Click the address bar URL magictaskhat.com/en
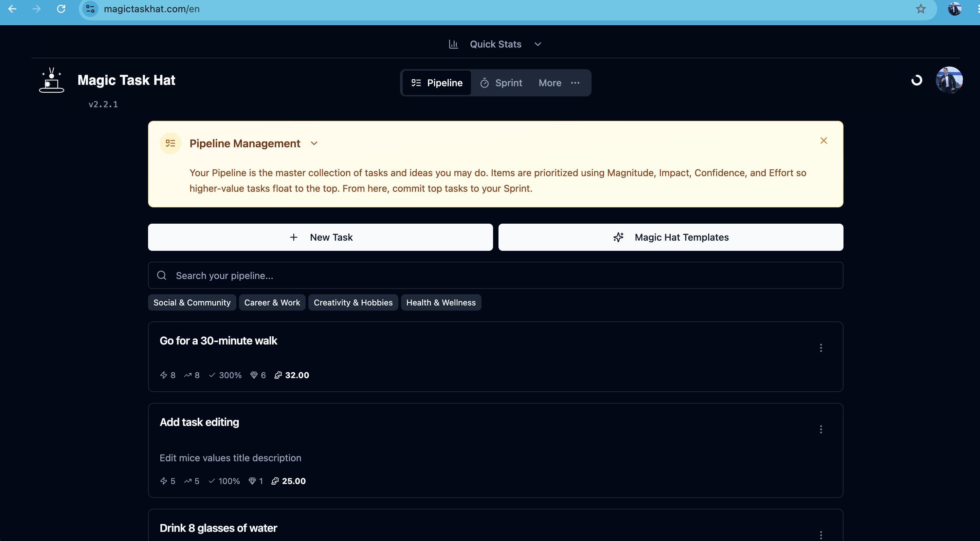This screenshot has width=980, height=541. pos(152,9)
